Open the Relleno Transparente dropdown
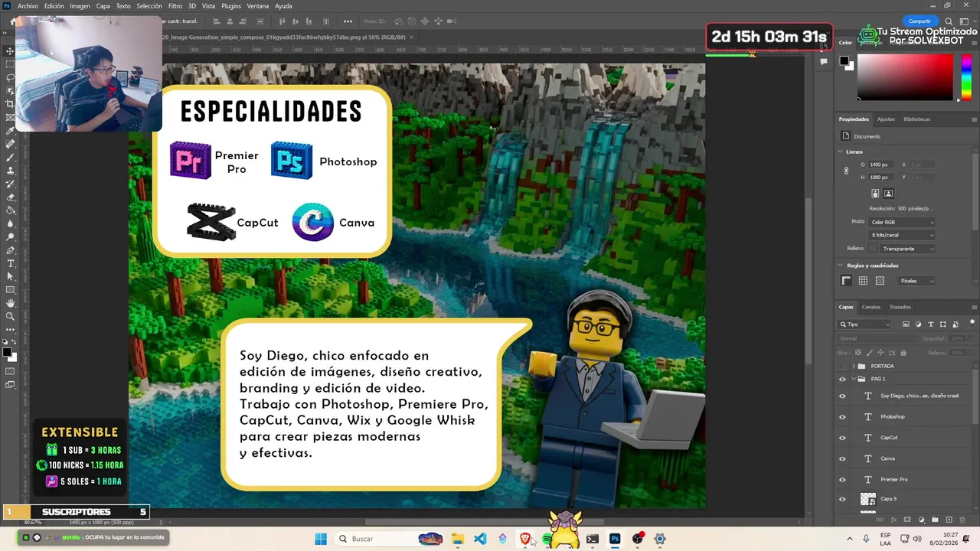 coord(907,249)
